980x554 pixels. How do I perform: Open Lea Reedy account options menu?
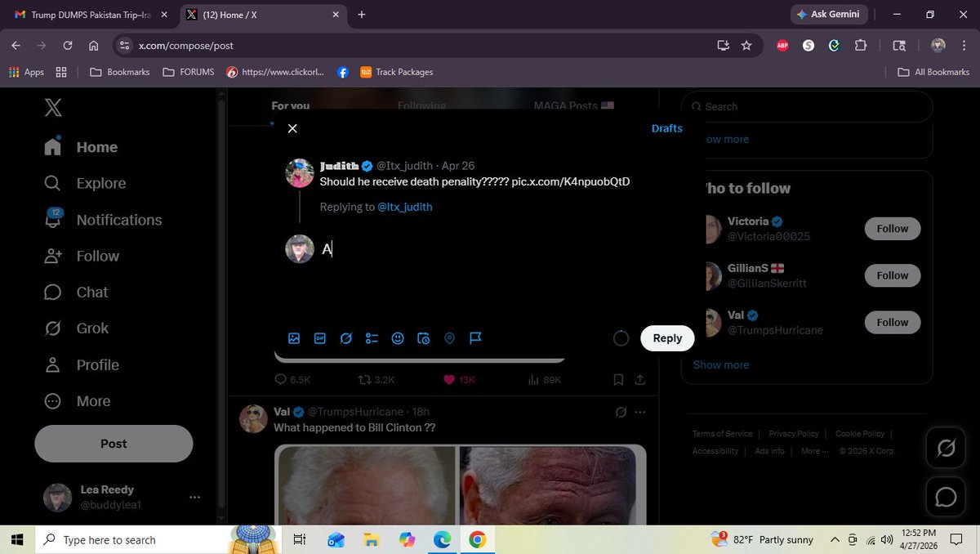tap(194, 497)
